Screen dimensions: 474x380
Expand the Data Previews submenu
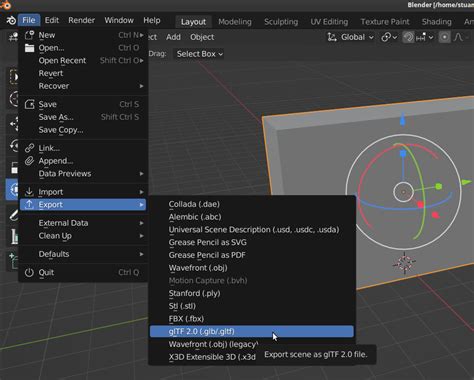(83, 174)
